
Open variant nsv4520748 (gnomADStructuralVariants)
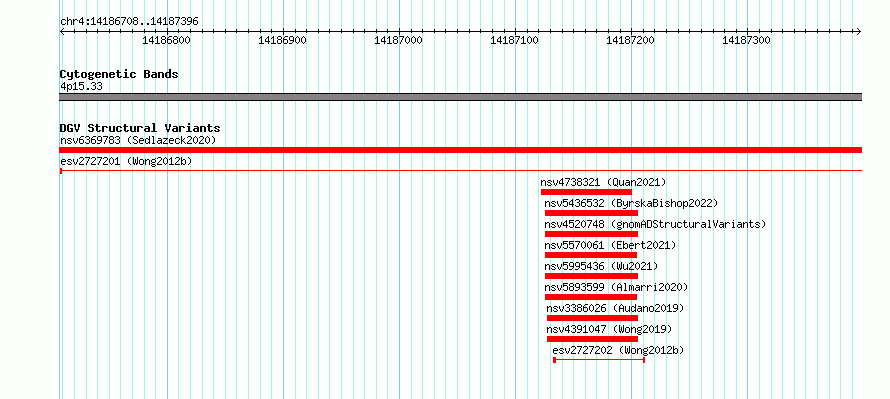pos(655,224)
